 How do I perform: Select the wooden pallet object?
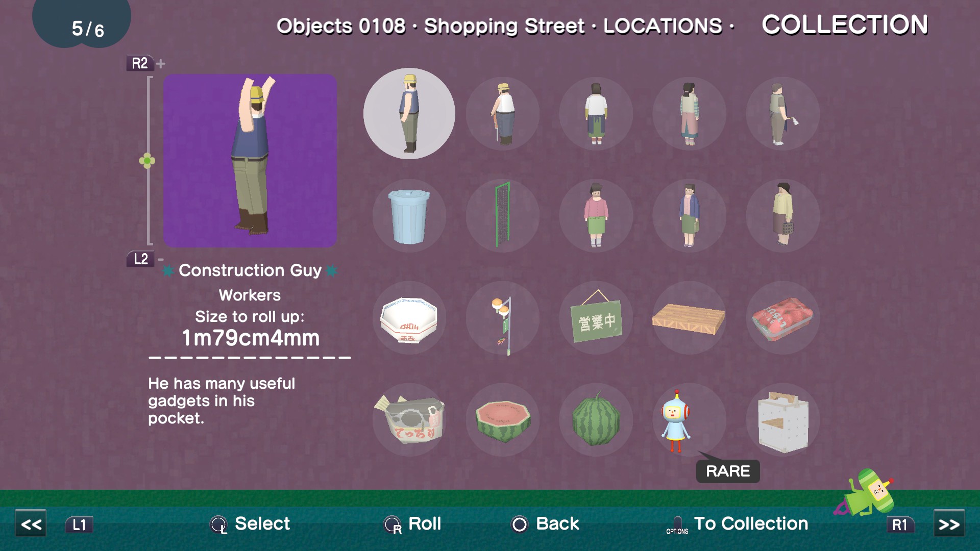690,318
